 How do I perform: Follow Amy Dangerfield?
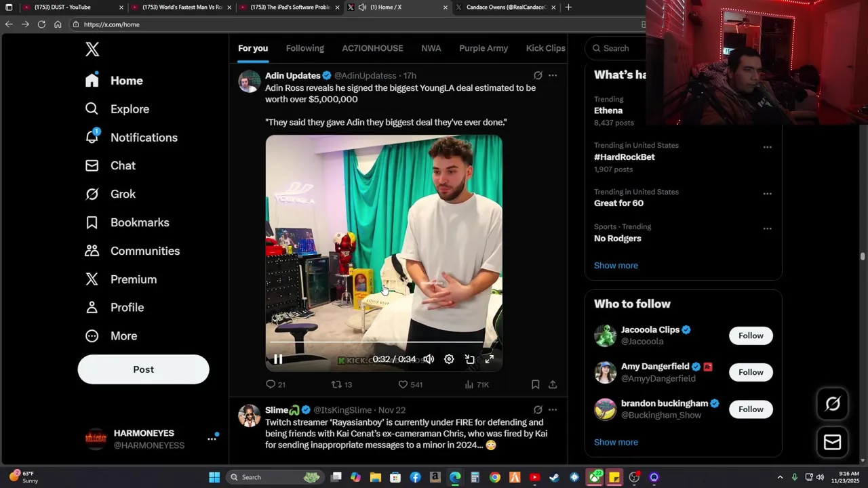point(751,372)
